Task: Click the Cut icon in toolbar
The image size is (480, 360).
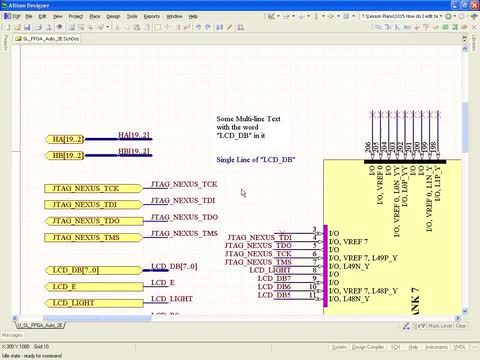Action: (x=118, y=27)
